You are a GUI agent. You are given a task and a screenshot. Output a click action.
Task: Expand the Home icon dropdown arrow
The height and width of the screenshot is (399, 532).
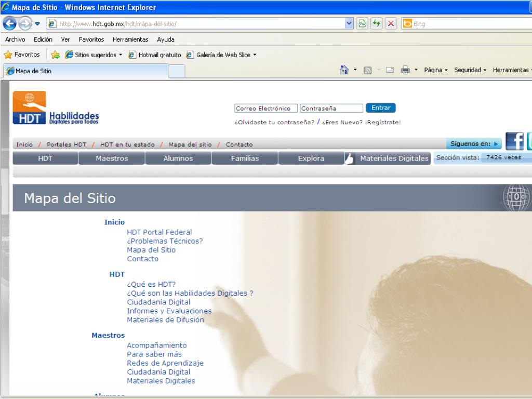355,70
